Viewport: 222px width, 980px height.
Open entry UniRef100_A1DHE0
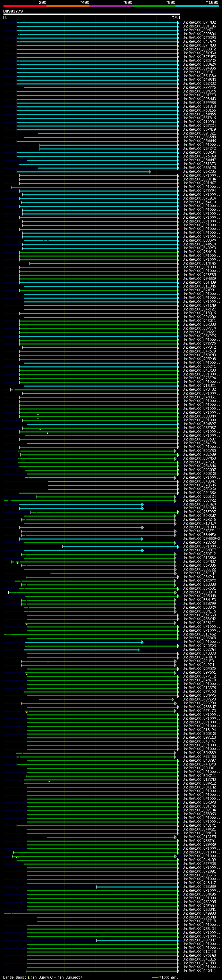coord(199,524)
